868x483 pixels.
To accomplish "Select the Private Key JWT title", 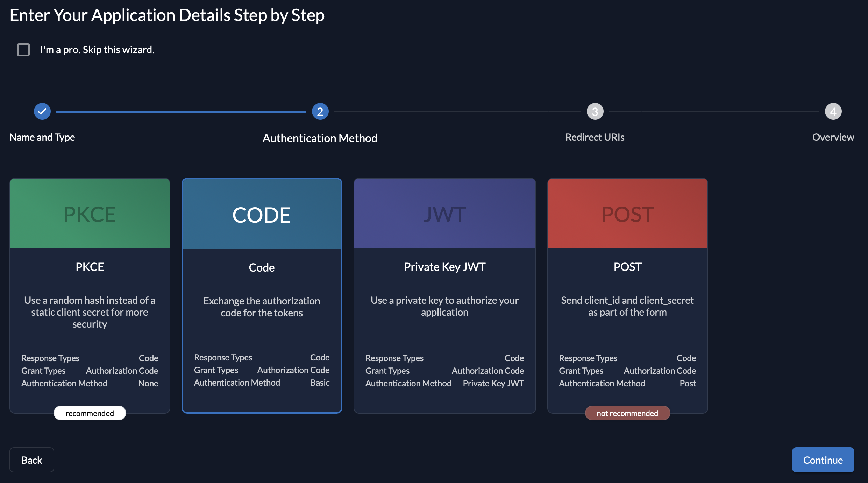I will [x=444, y=267].
